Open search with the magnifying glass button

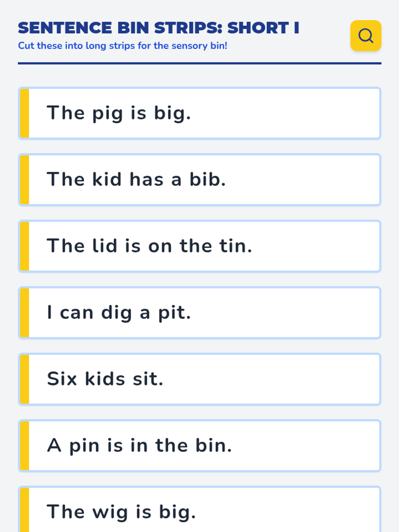pos(365,36)
